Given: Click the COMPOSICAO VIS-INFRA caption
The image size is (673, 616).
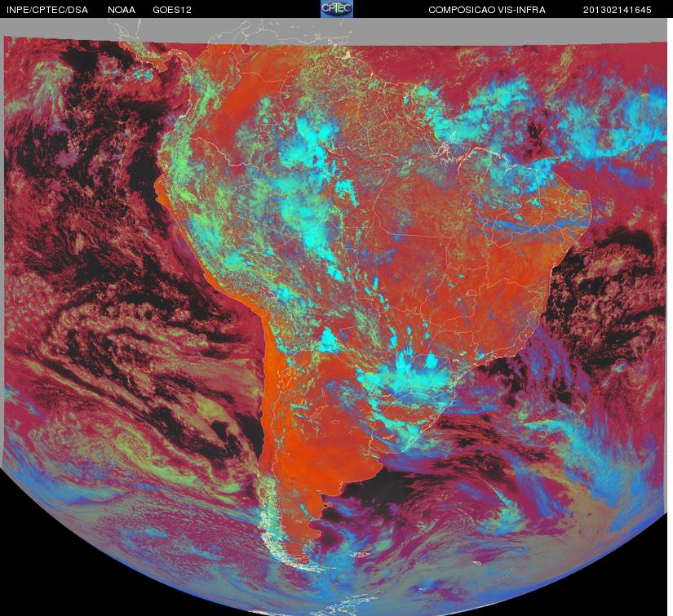Looking at the screenshot, I should (487, 10).
